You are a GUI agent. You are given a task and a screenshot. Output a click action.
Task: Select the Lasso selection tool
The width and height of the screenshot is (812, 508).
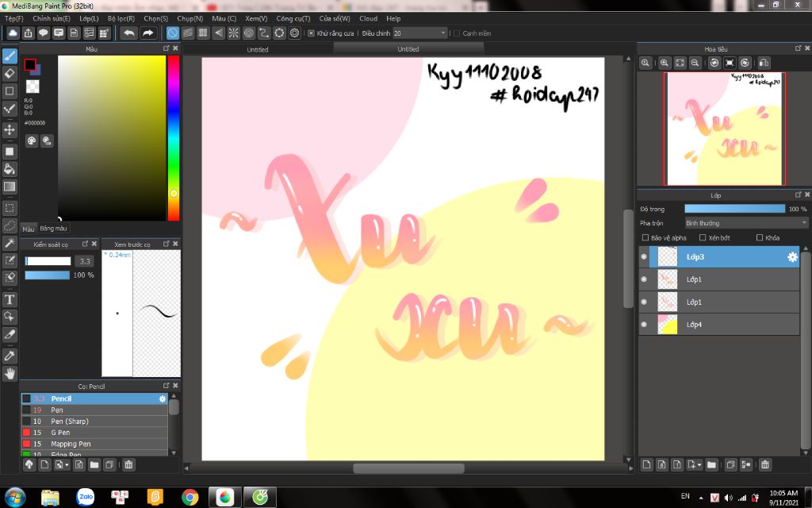point(10,226)
